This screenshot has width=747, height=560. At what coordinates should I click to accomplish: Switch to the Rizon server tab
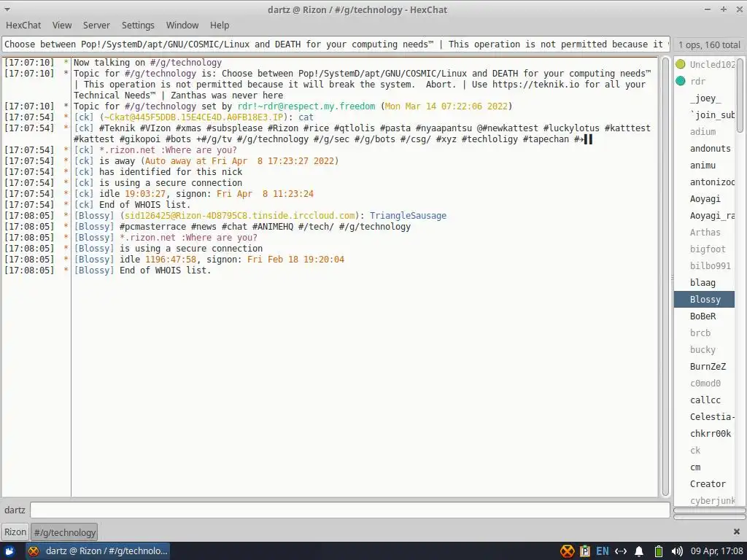click(15, 532)
